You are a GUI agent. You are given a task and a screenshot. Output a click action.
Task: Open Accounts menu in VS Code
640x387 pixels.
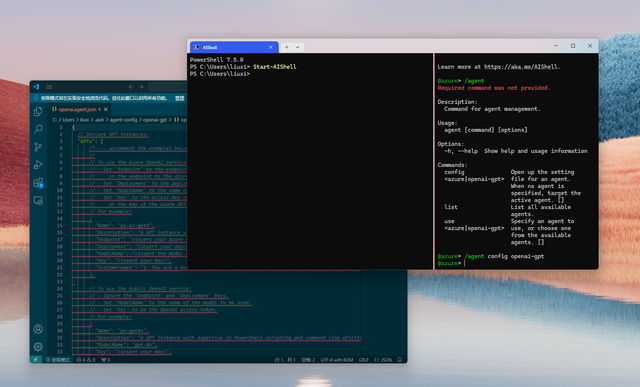(x=38, y=329)
